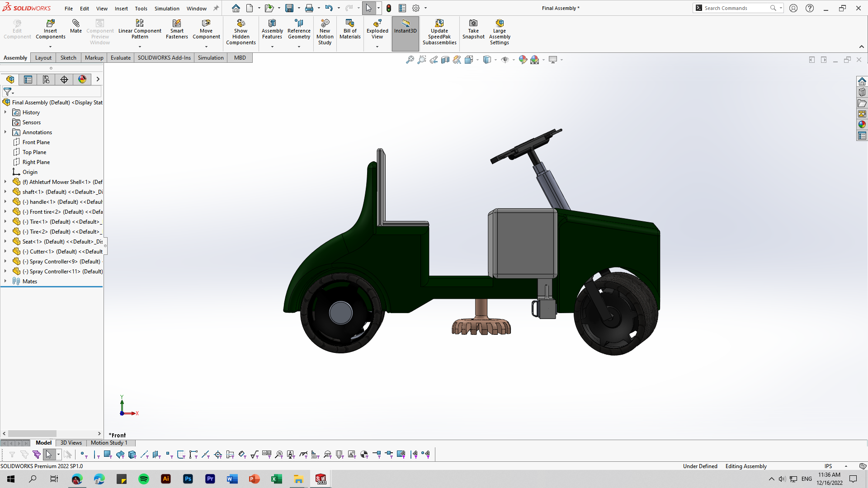
Task: Open SOLIDWORKS Resources home in task pane
Action: pyautogui.click(x=862, y=81)
